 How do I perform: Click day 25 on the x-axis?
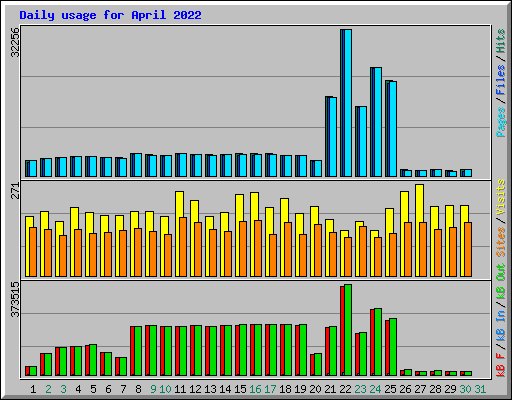pos(390,389)
